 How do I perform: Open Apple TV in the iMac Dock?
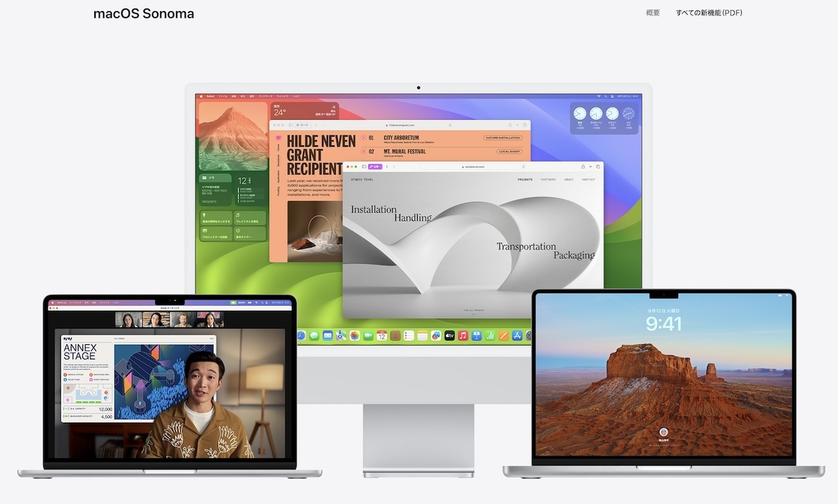point(450,336)
